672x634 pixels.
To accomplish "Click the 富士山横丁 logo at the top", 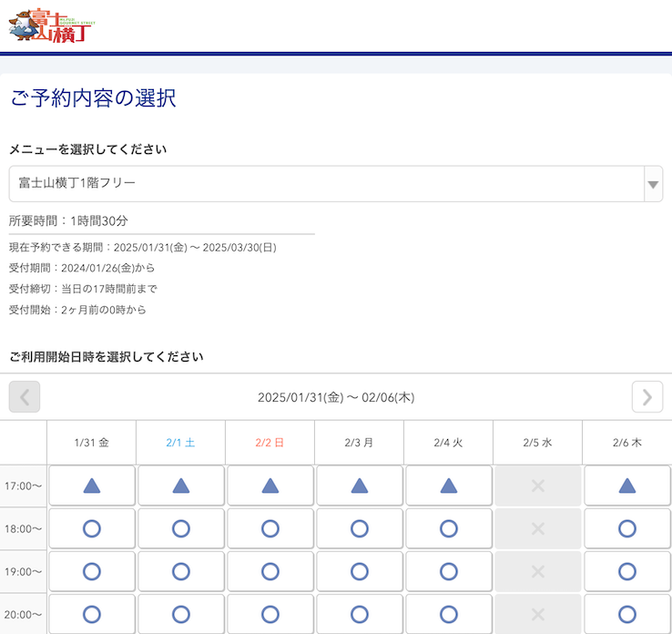I will click(x=51, y=26).
